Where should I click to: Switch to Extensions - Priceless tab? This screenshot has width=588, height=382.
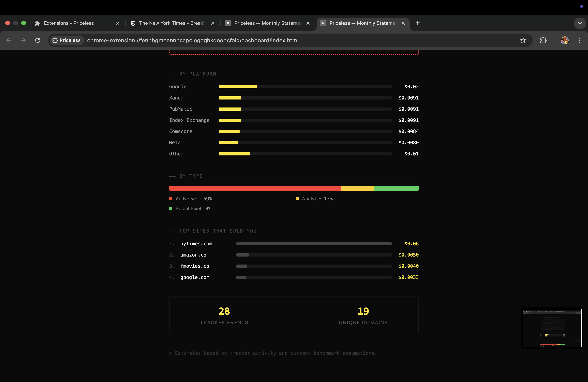69,23
